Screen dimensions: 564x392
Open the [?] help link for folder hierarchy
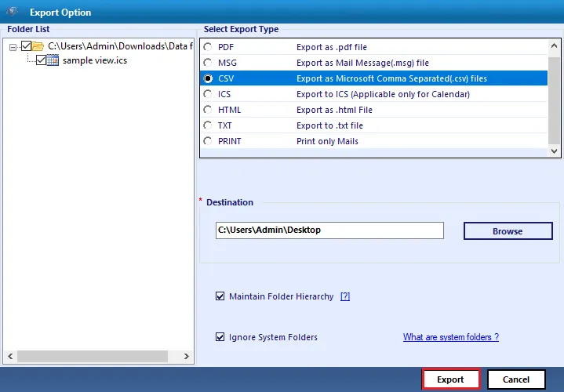(x=345, y=296)
